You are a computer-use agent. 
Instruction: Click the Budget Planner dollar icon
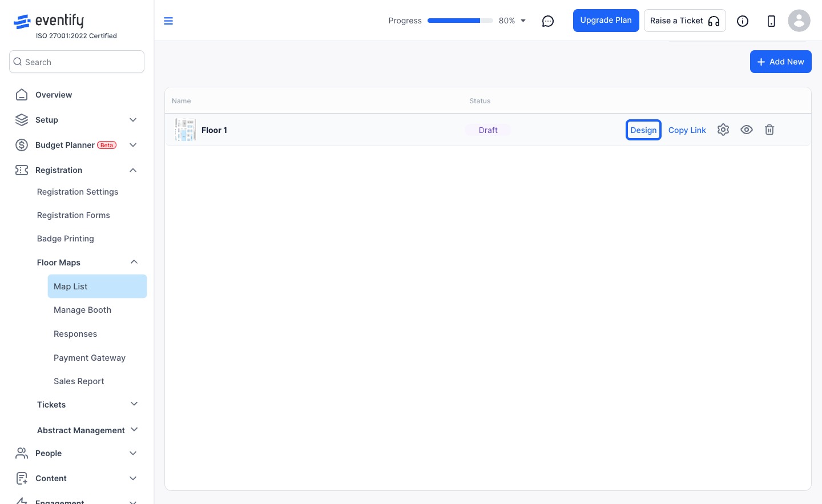pyautogui.click(x=22, y=145)
